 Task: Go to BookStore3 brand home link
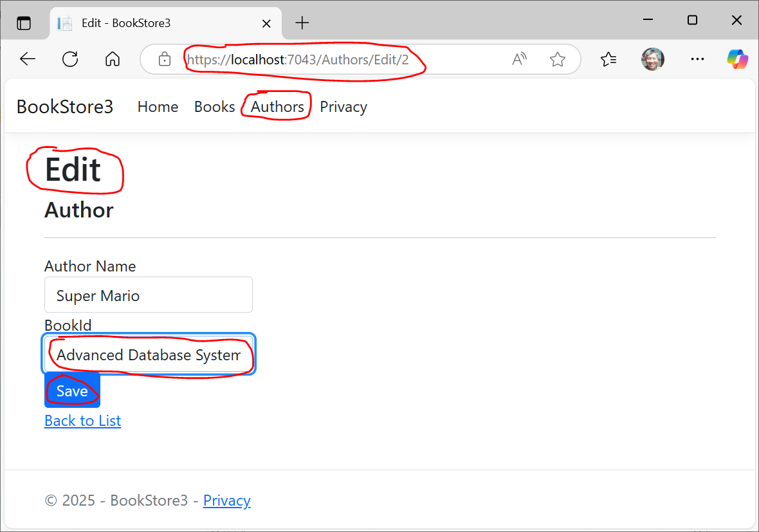[65, 107]
